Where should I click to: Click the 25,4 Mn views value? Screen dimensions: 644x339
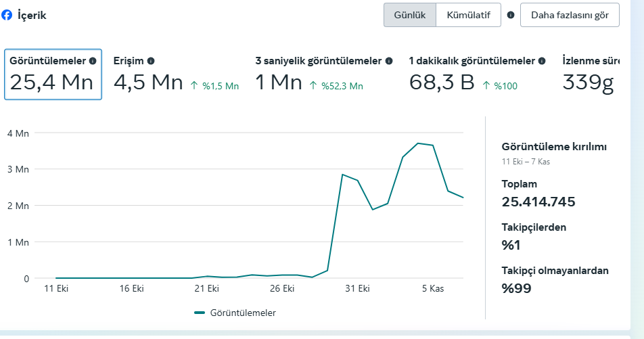point(51,82)
